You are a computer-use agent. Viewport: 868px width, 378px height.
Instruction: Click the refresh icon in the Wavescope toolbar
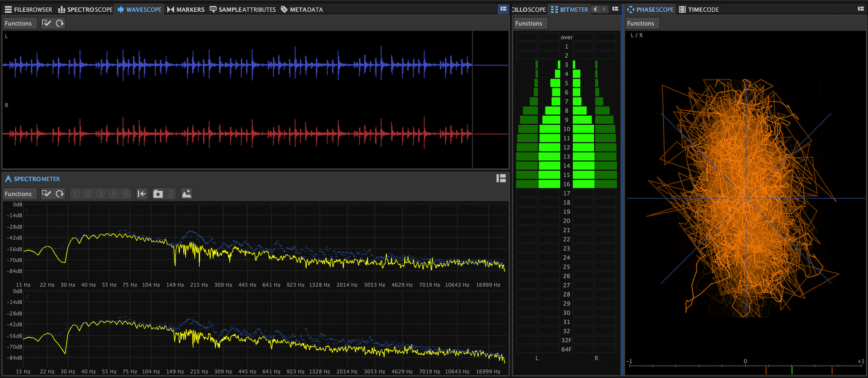point(60,23)
